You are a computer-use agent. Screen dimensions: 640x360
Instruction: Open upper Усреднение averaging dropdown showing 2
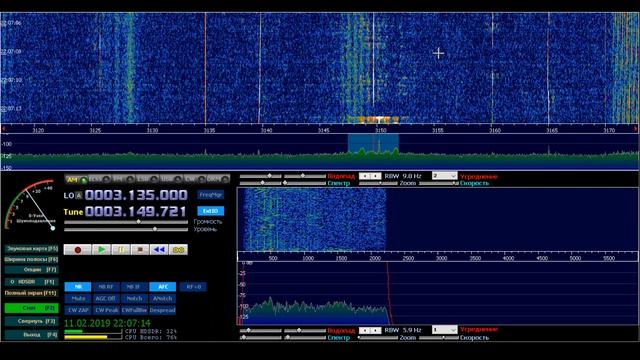[x=444, y=176]
